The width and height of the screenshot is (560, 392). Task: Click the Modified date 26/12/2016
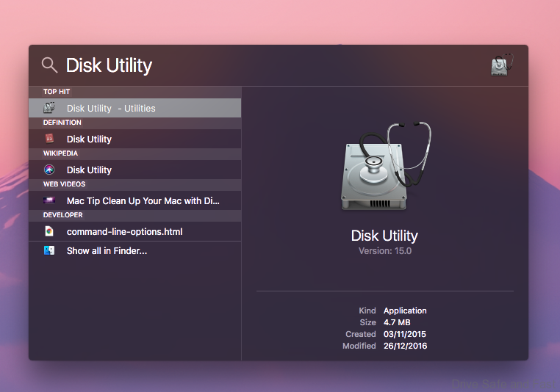405,346
